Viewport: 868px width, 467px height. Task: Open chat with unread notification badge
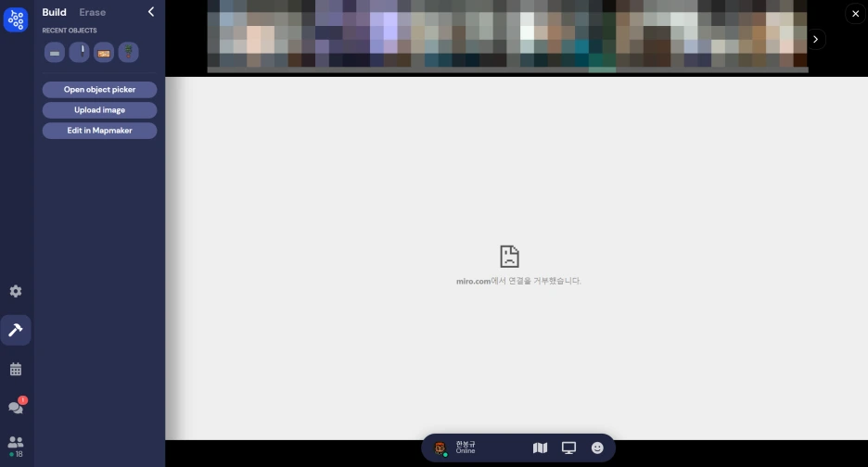pyautogui.click(x=16, y=407)
